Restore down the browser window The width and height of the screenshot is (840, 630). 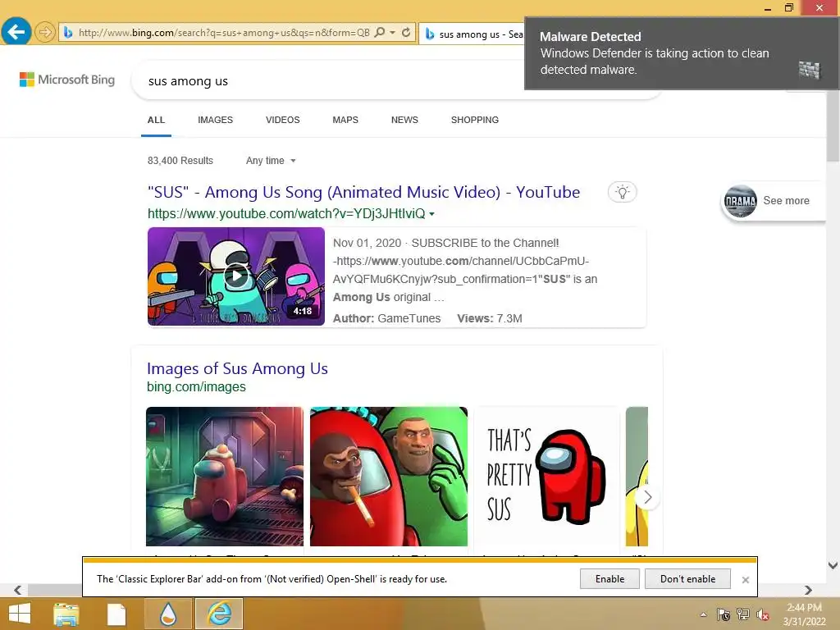[788, 8]
